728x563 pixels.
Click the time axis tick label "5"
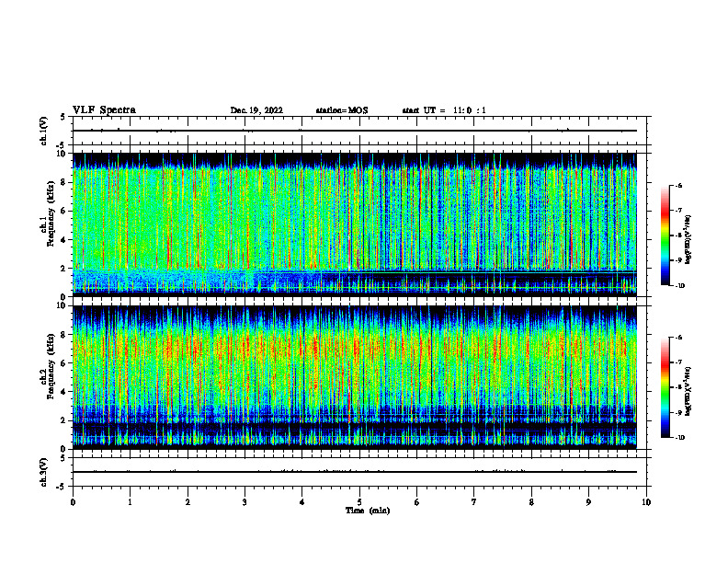pyautogui.click(x=359, y=502)
